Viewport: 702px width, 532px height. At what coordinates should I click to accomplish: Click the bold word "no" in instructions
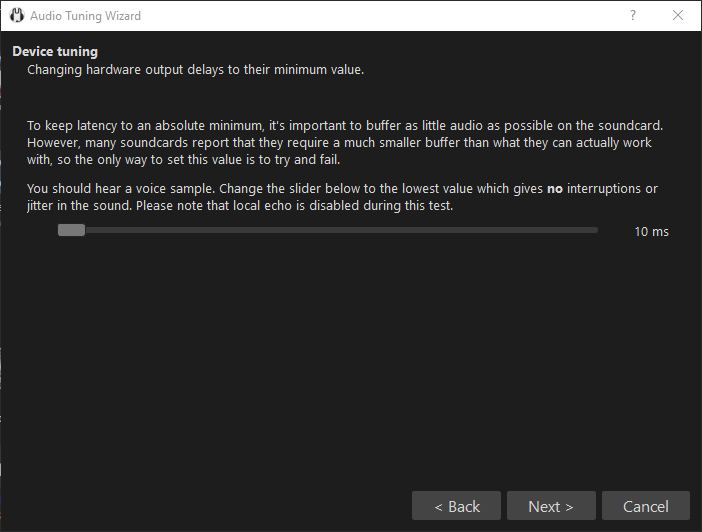(x=555, y=189)
